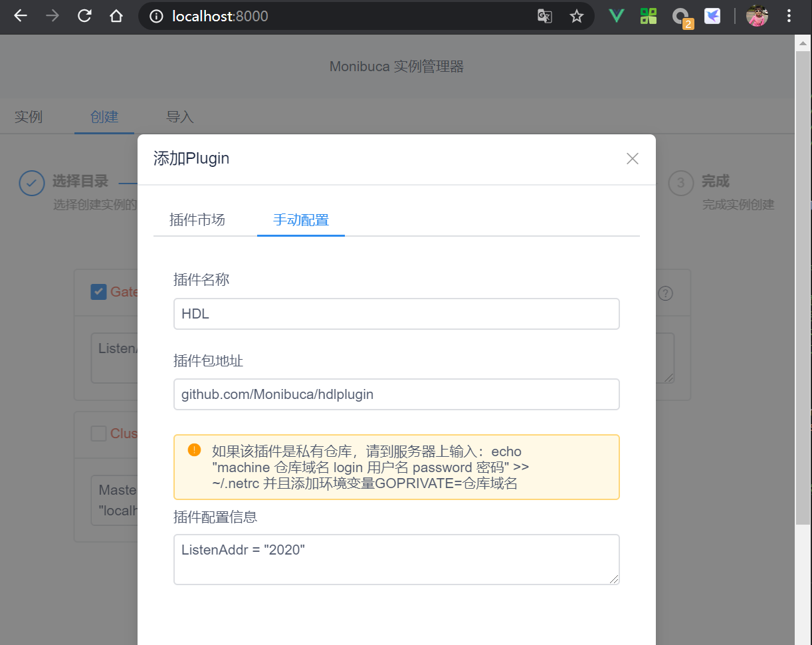Bookmark the page with the star icon
The image size is (812, 645).
(x=577, y=16)
